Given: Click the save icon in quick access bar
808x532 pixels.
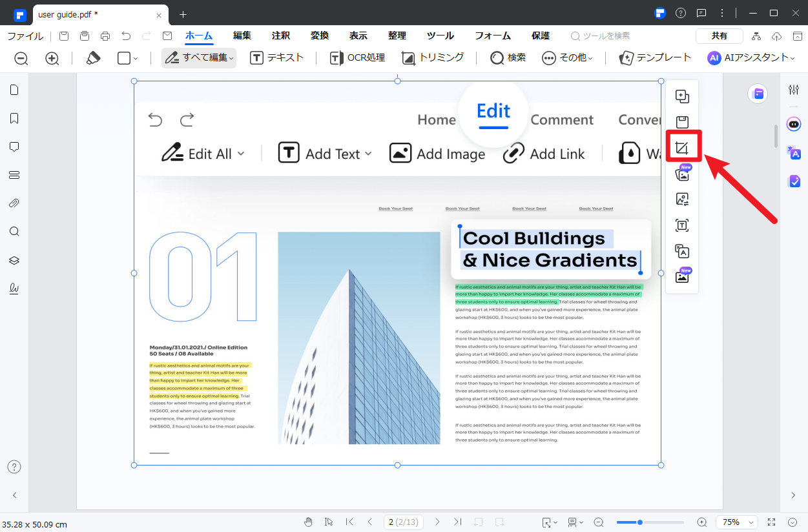Looking at the screenshot, I should pyautogui.click(x=64, y=36).
